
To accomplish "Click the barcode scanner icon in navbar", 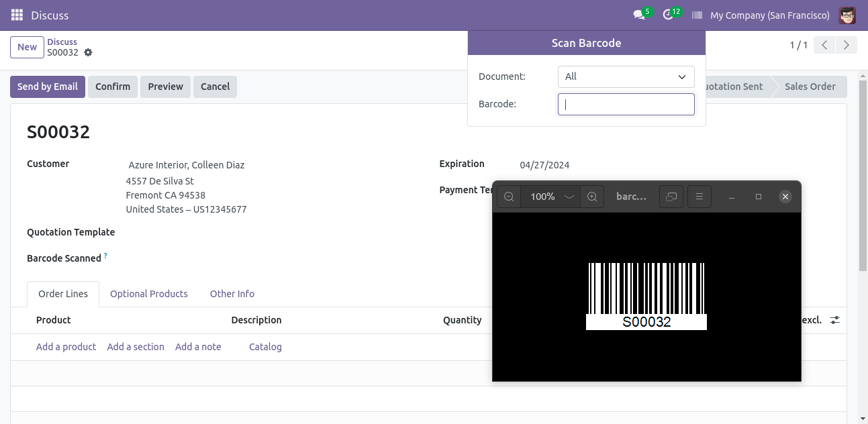I will pos(697,15).
